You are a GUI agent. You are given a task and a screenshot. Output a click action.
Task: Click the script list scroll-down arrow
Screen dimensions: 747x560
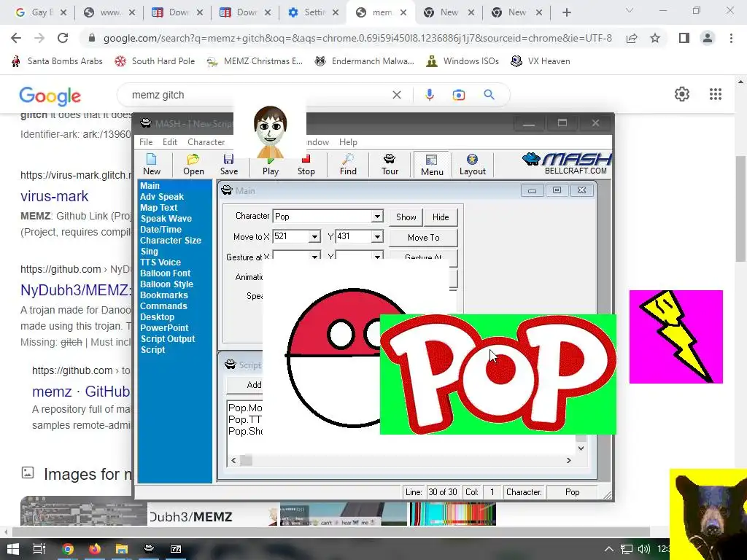point(581,448)
